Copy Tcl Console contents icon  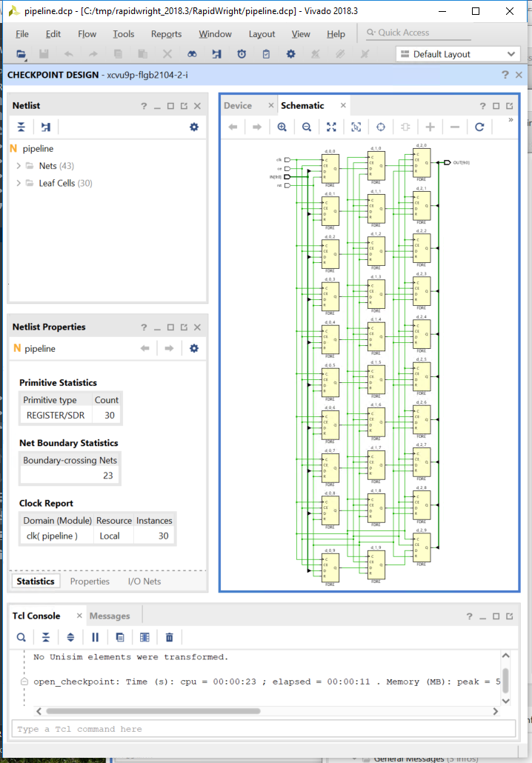click(x=120, y=638)
